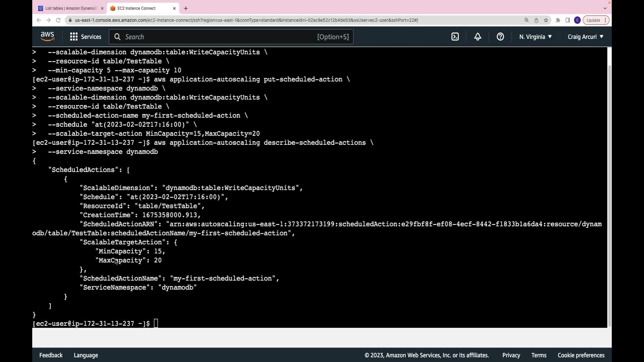Click the Update browser button
The height and width of the screenshot is (362, 644).
pyautogui.click(x=593, y=20)
